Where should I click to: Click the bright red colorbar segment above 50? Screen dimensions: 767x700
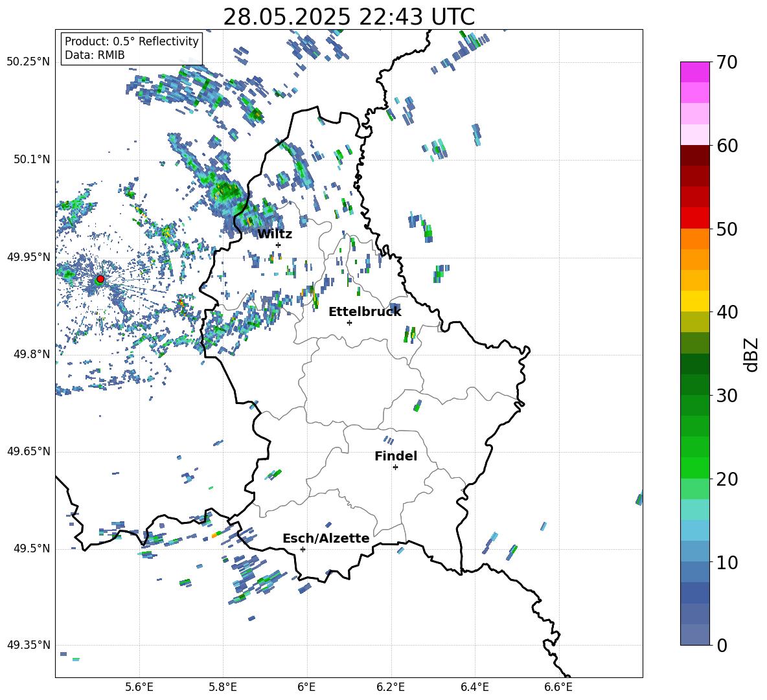click(x=695, y=218)
